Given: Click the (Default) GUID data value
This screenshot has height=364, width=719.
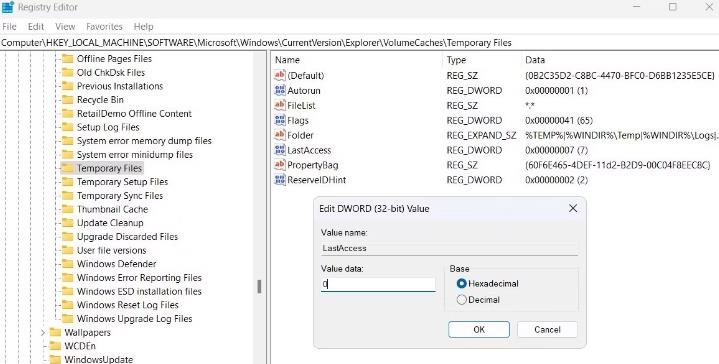Looking at the screenshot, I should (620, 76).
